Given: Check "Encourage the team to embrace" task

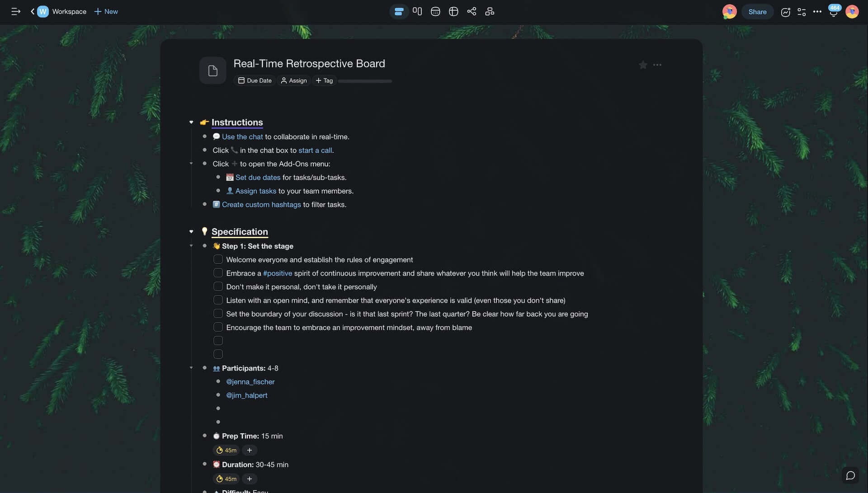Looking at the screenshot, I should point(218,327).
